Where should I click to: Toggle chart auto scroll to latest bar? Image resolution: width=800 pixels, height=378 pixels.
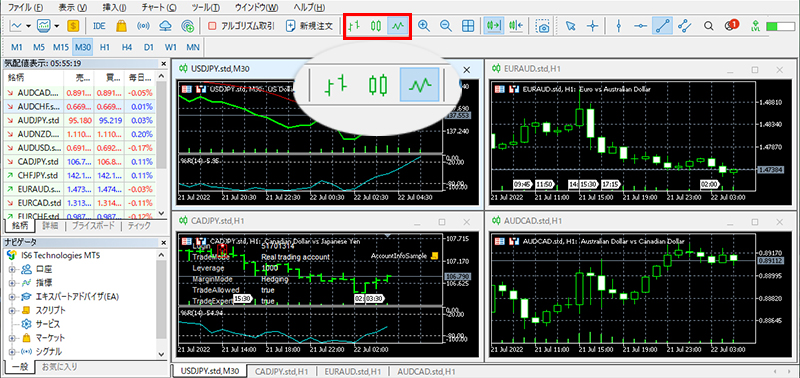[x=494, y=26]
